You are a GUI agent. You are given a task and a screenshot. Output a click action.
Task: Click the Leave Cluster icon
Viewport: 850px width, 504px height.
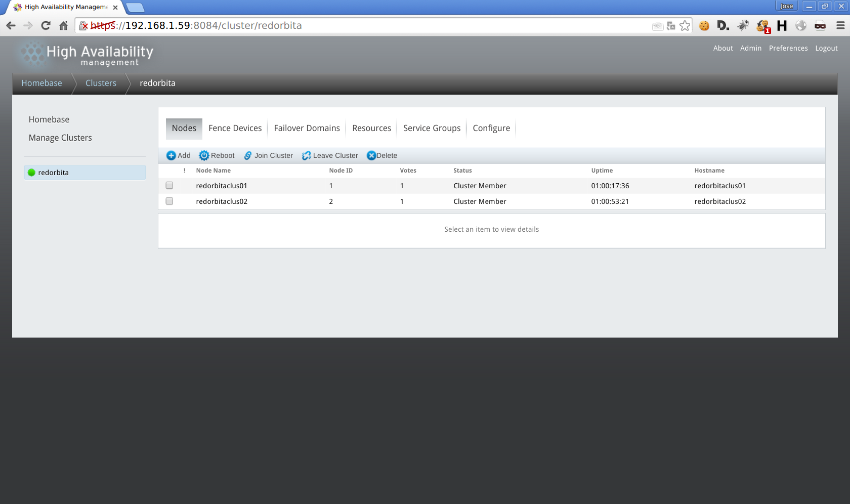click(x=307, y=155)
